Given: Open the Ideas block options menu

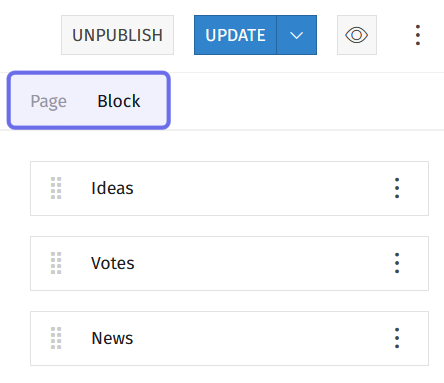Looking at the screenshot, I should [397, 188].
